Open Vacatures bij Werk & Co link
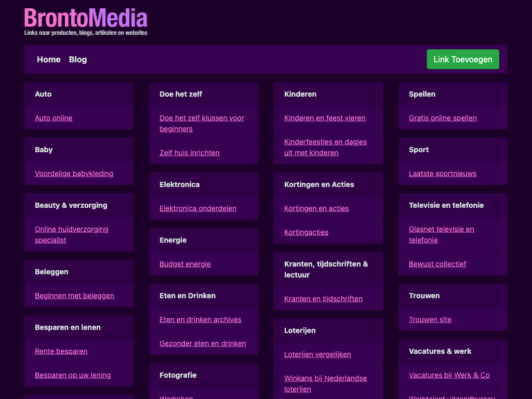The image size is (532, 399). 449,375
